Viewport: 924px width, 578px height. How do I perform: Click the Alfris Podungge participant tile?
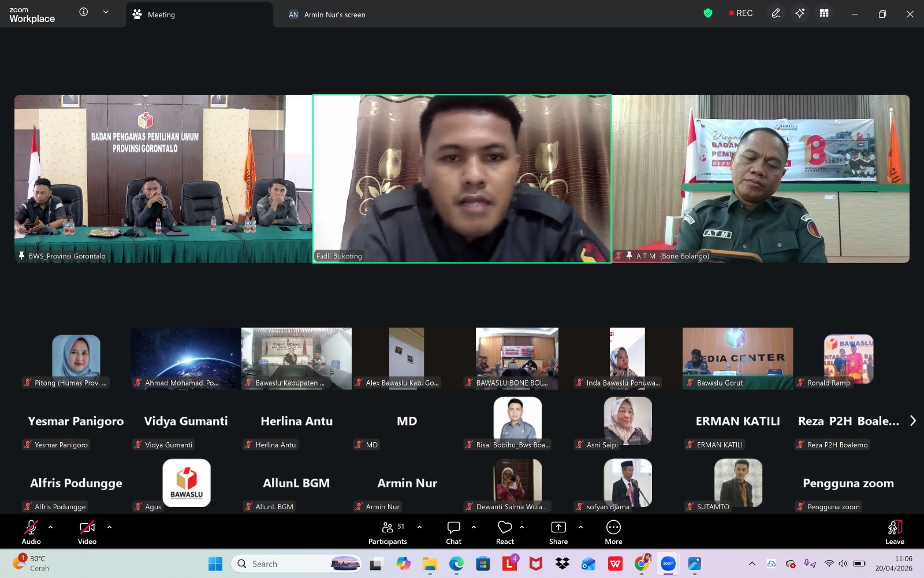pyautogui.click(x=76, y=483)
